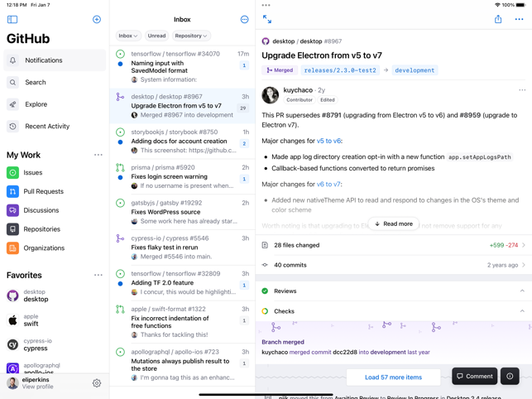Open tensorflow #34070 notification
Viewport: 532px width, 399px height.
pos(182,66)
